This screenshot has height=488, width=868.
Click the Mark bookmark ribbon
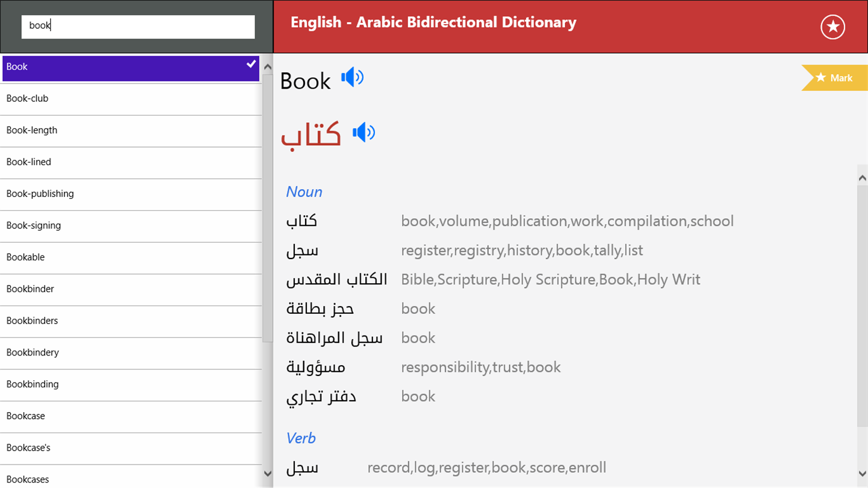(835, 78)
